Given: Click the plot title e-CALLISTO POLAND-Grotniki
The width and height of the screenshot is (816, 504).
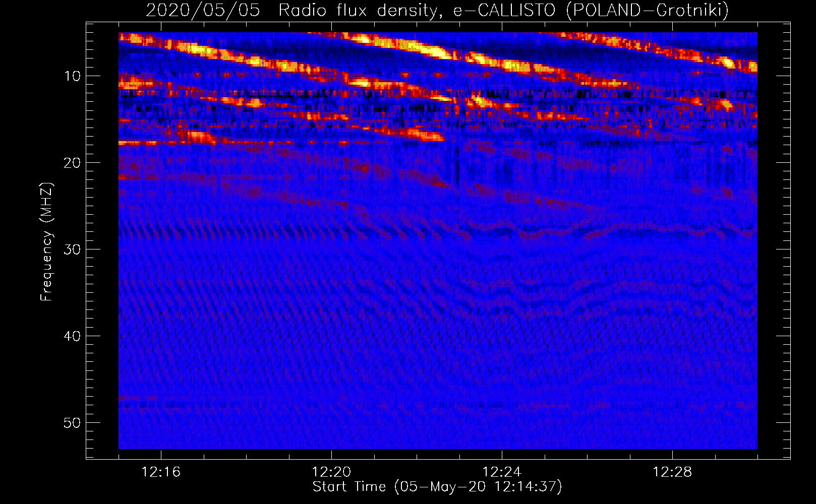Looking at the screenshot, I should coord(591,10).
